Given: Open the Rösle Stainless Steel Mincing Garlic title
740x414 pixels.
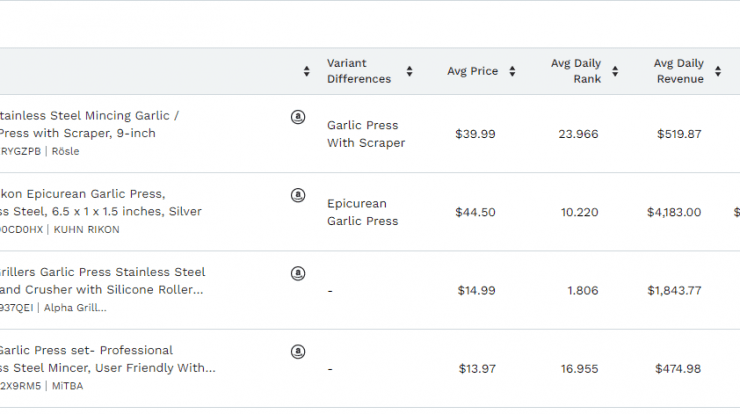Looking at the screenshot, I should click(89, 125).
